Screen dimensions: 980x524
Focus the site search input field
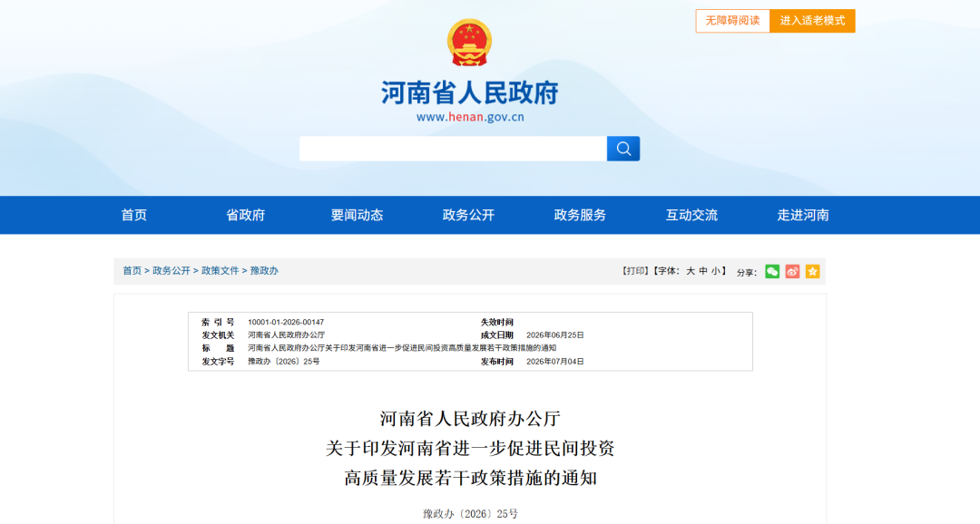click(x=453, y=149)
